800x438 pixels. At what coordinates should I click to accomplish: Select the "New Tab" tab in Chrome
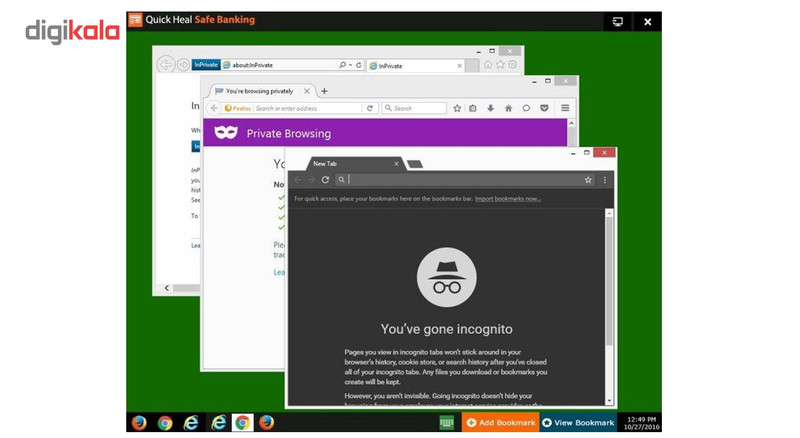(355, 164)
